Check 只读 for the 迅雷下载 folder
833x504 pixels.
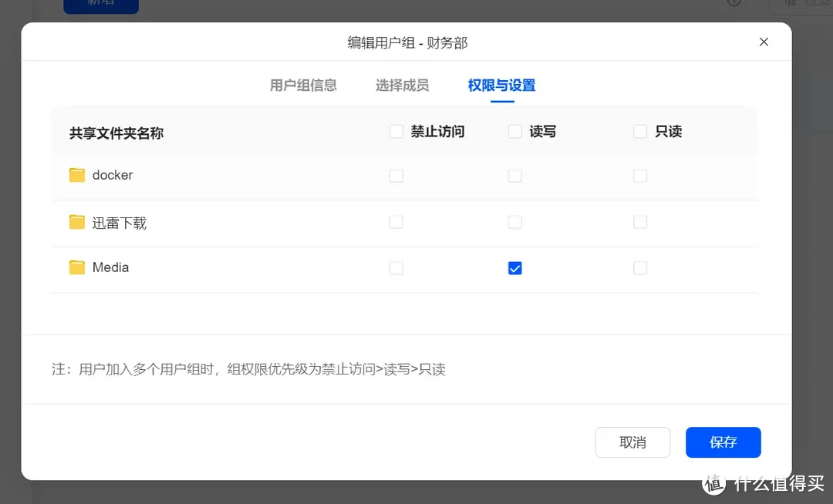tap(639, 222)
